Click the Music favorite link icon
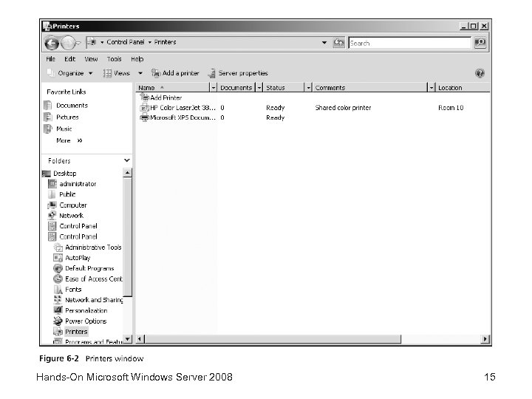The width and height of the screenshot is (532, 399). (x=48, y=129)
